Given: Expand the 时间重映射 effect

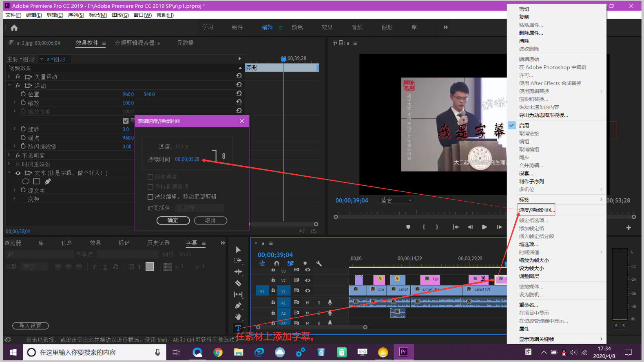Looking at the screenshot, I should pyautogui.click(x=9, y=164).
